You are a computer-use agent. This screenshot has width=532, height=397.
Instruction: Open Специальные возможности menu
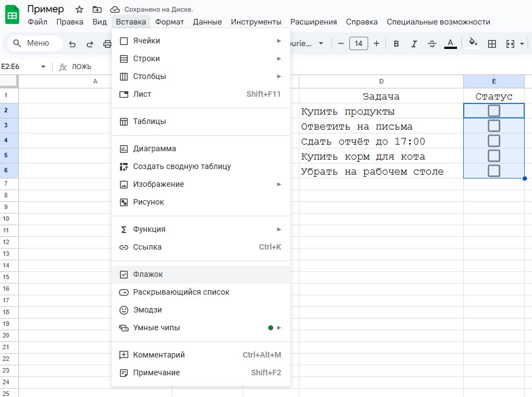coord(438,22)
